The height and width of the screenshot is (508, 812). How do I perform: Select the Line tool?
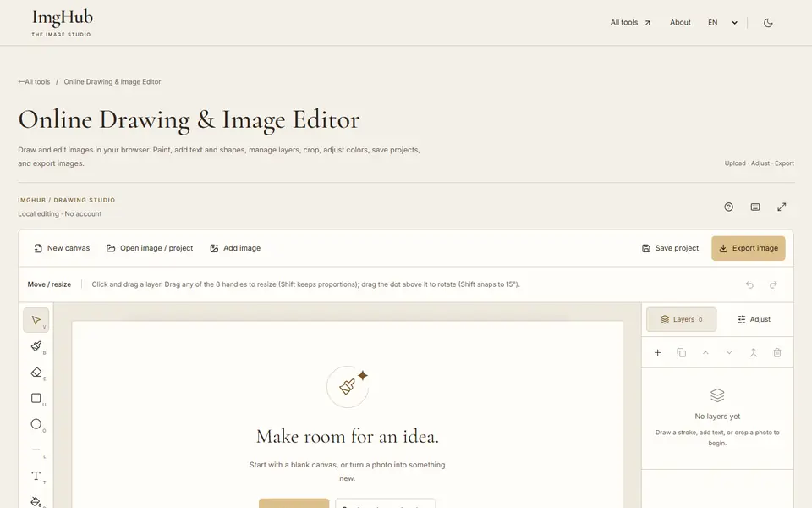click(x=36, y=450)
